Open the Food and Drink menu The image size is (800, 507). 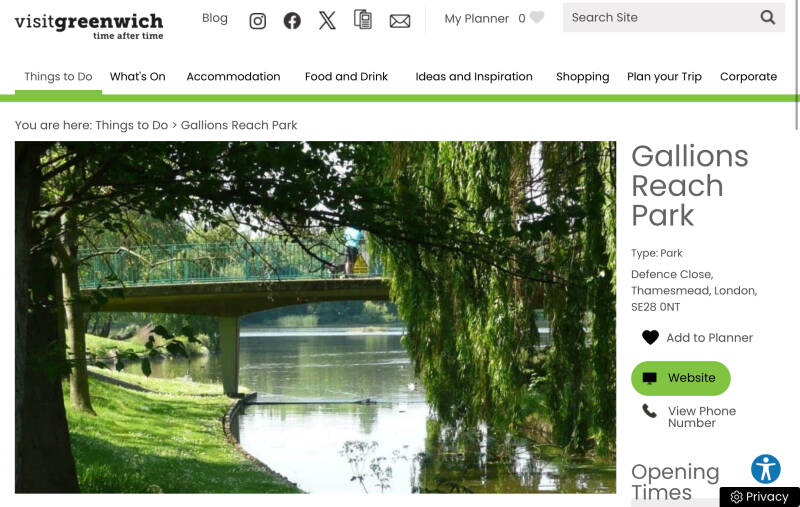[x=346, y=77]
